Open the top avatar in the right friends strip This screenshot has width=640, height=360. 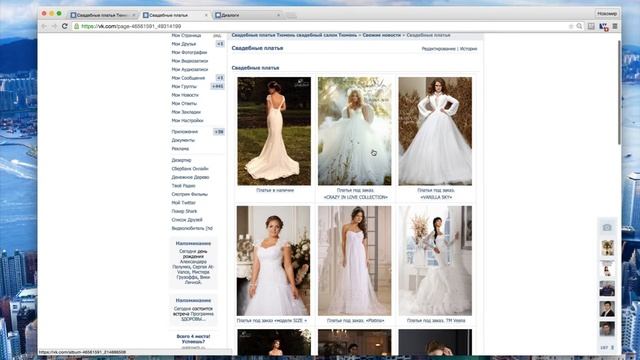(607, 248)
